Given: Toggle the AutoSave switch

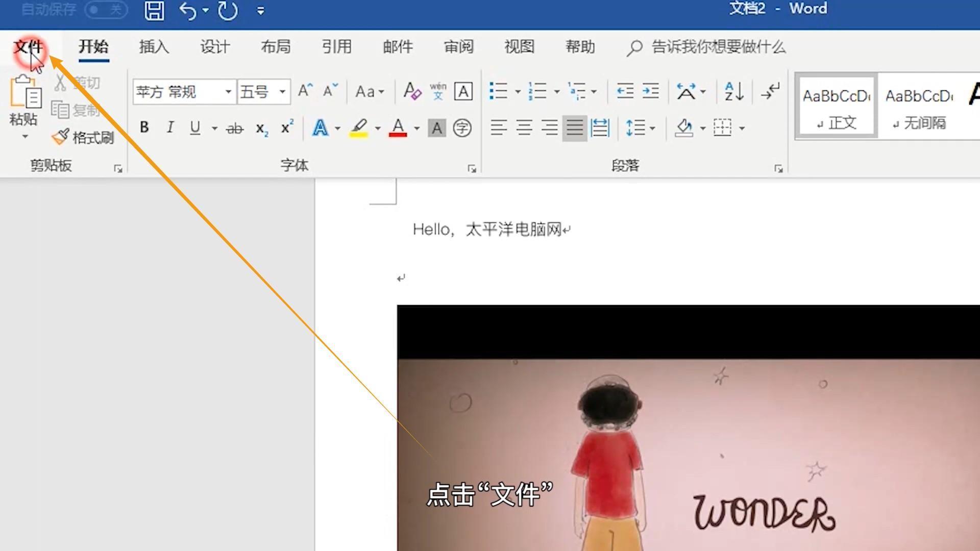Looking at the screenshot, I should 106,10.
